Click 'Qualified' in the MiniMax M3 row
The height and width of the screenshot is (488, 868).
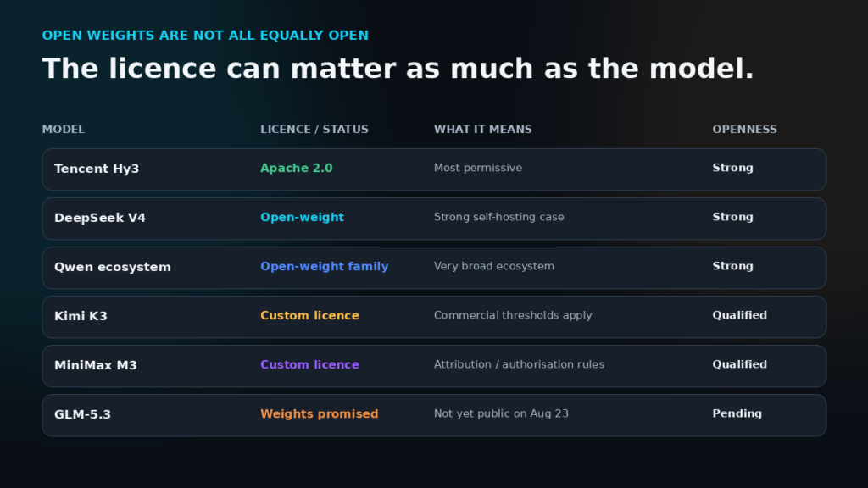[740, 364]
